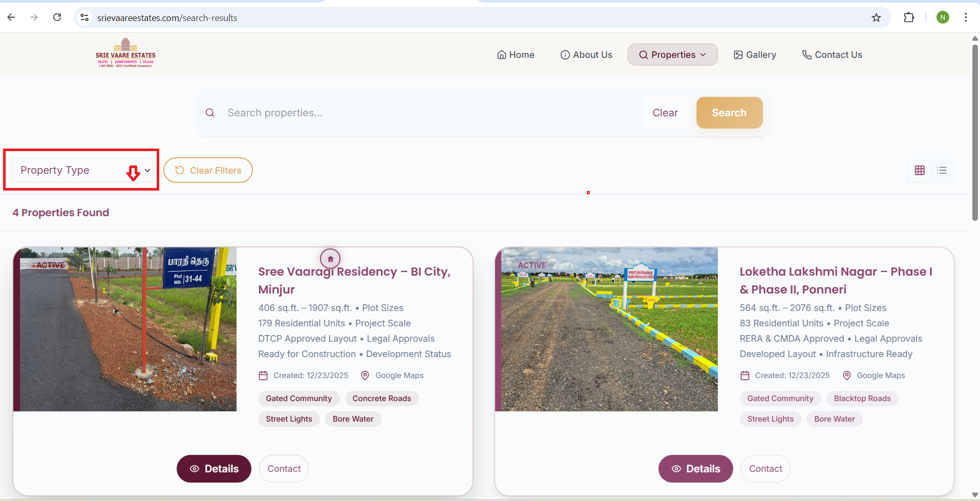Viewport: 980px width, 501px height.
Task: Contact about Loketha Lakshmi Nagar property
Action: click(x=765, y=469)
